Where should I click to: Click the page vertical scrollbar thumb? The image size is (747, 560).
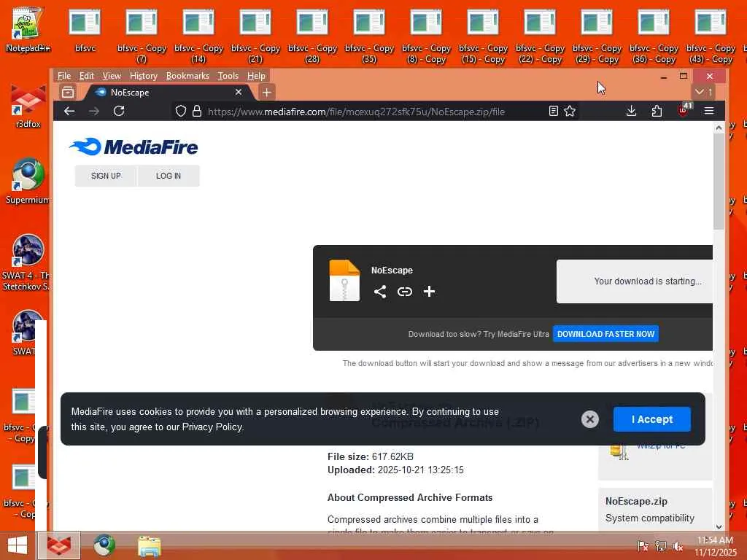(x=719, y=182)
